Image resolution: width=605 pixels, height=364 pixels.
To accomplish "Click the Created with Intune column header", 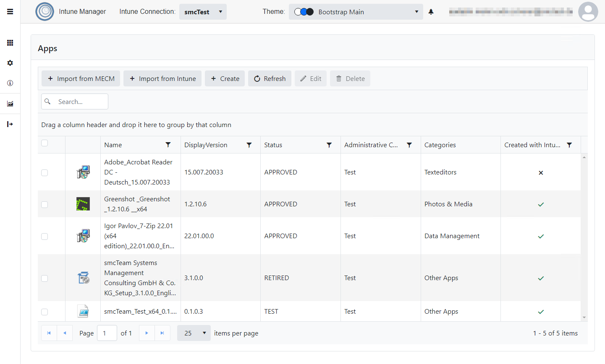I will pos(532,145).
